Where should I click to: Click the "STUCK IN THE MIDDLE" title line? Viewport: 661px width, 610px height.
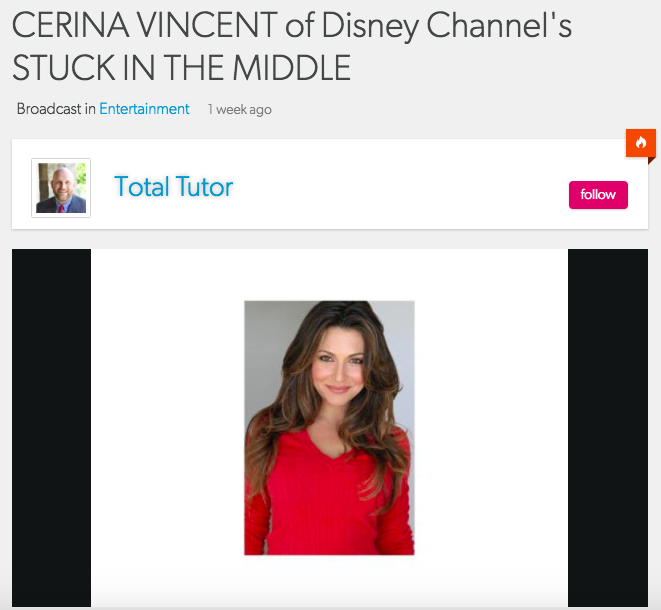click(182, 67)
